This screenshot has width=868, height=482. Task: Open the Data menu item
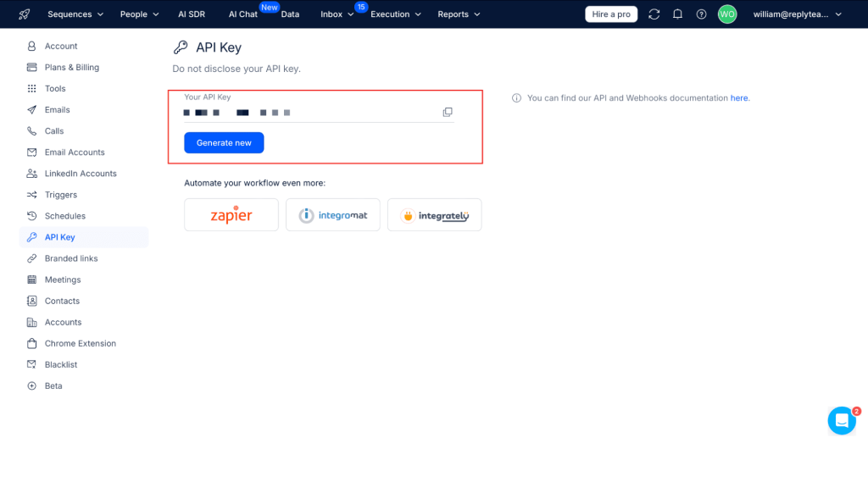(x=290, y=14)
